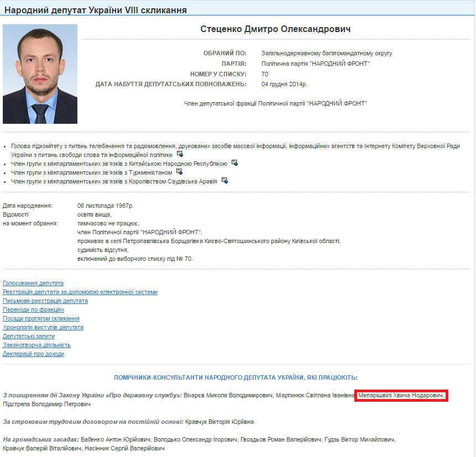Click the assistant name Кравчук Вікторія Юріївна
Viewport: 476px width, 457px height.
(219, 422)
